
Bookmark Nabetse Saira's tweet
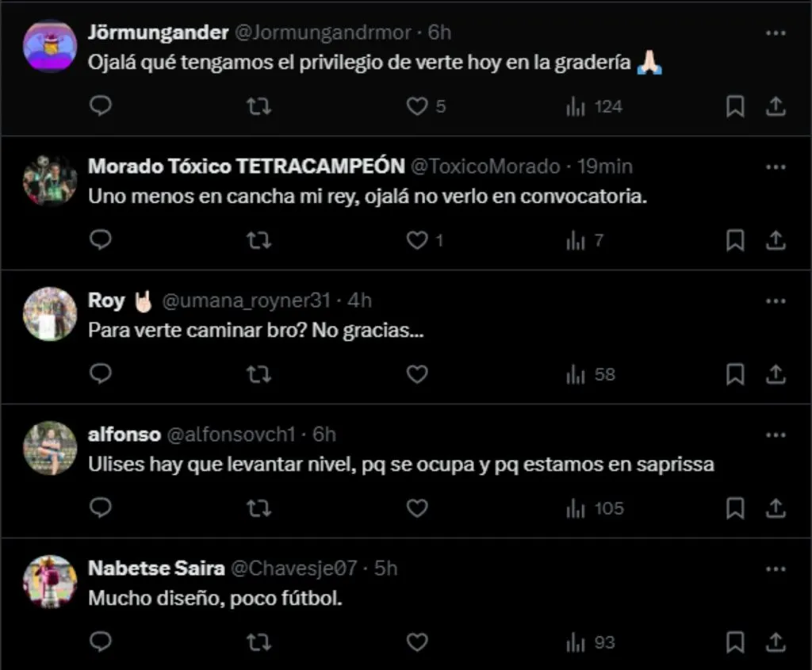tap(736, 642)
